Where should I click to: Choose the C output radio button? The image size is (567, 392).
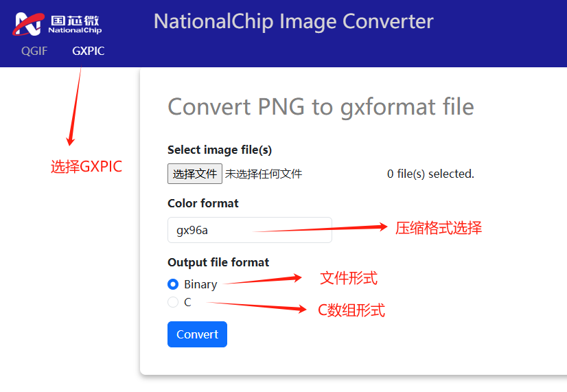point(173,302)
